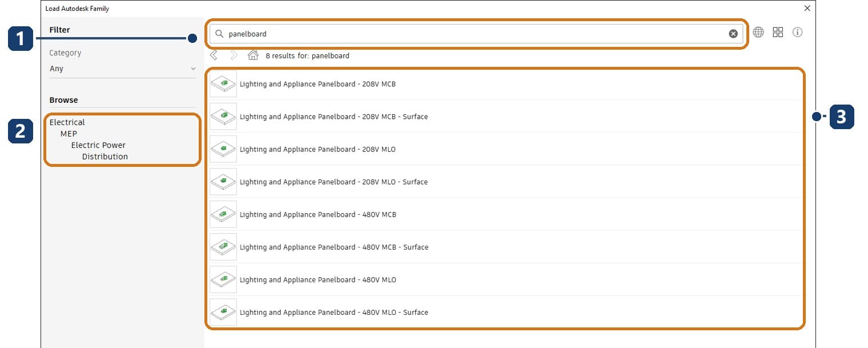Viewport: 868px width, 348px height.
Task: Select Panelboard - 480V MCB result
Action: click(505, 214)
